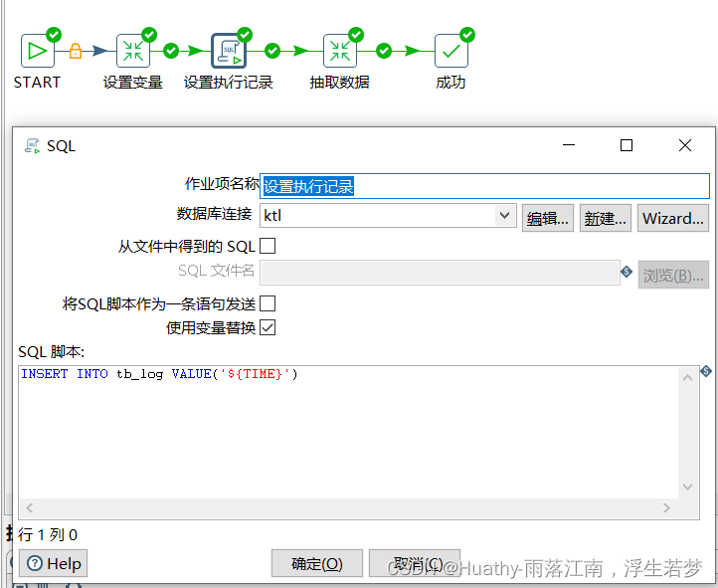Click script editor horizontal scrollbar left arrow
This screenshot has height=588, width=718.
(x=29, y=507)
